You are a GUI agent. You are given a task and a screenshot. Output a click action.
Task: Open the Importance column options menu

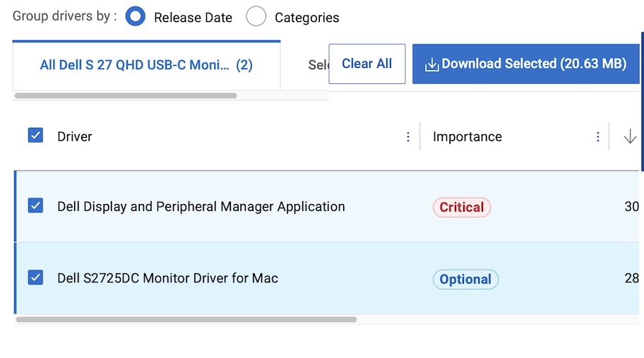[597, 137]
